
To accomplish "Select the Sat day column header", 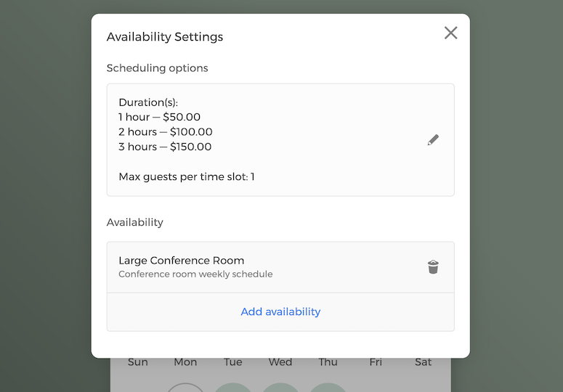I will coord(423,362).
